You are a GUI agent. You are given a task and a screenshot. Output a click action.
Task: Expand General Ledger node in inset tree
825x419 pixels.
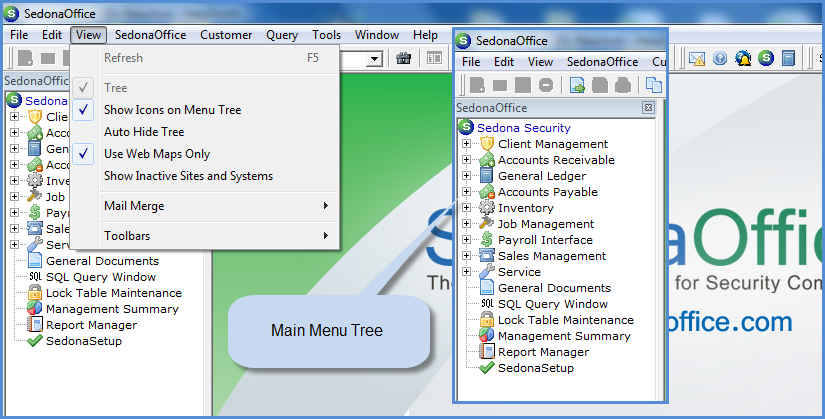click(x=466, y=176)
